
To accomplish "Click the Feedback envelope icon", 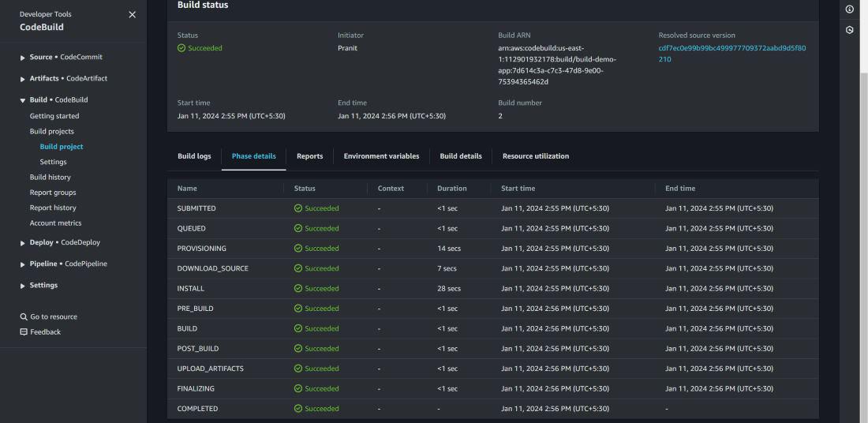I will click(24, 332).
